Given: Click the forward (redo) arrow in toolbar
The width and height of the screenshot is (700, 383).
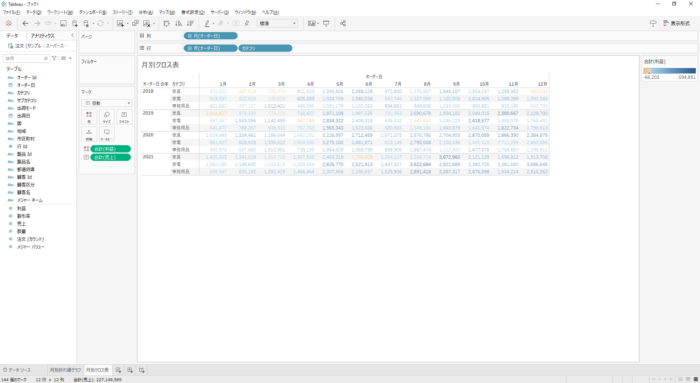Looking at the screenshot, I should (37, 23).
